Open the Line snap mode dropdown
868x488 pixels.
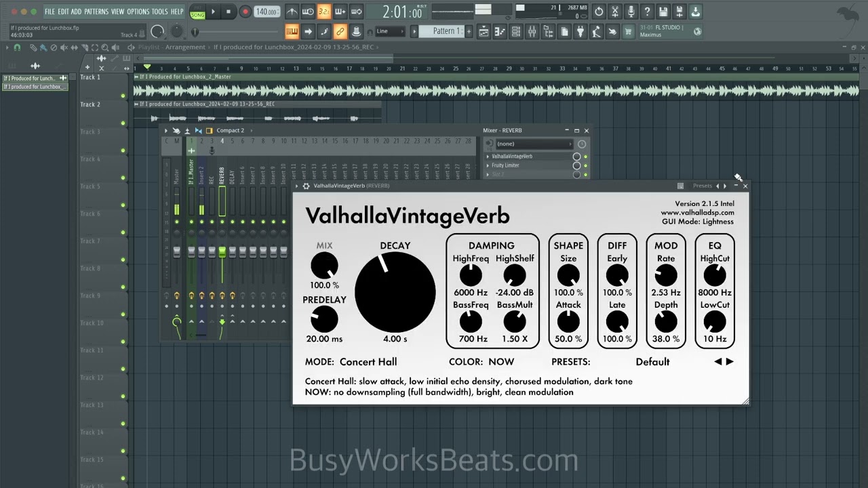[x=390, y=31]
